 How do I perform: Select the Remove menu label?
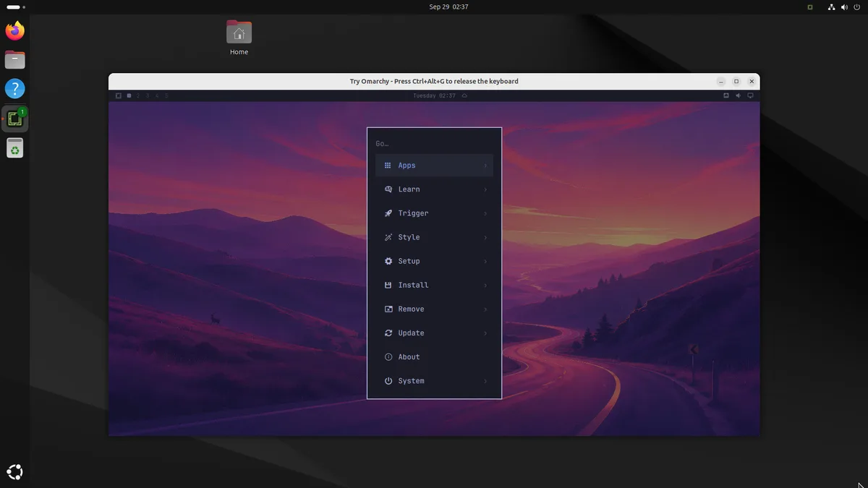click(411, 309)
